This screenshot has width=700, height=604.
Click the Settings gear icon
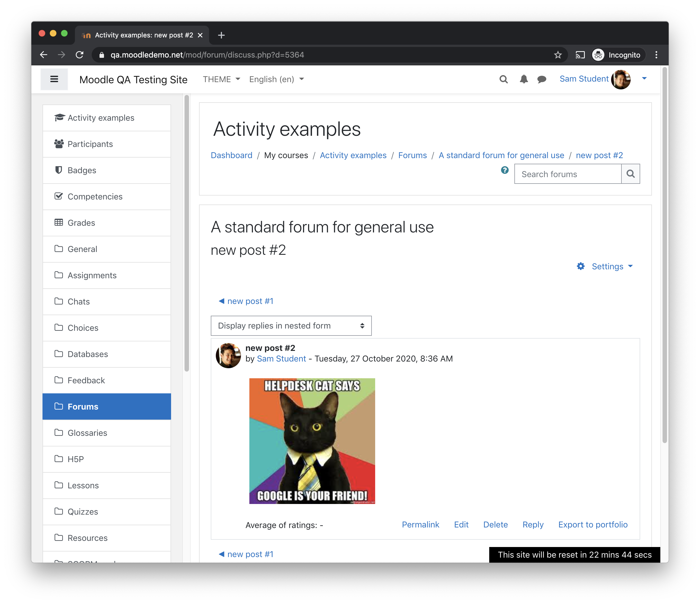[580, 266]
